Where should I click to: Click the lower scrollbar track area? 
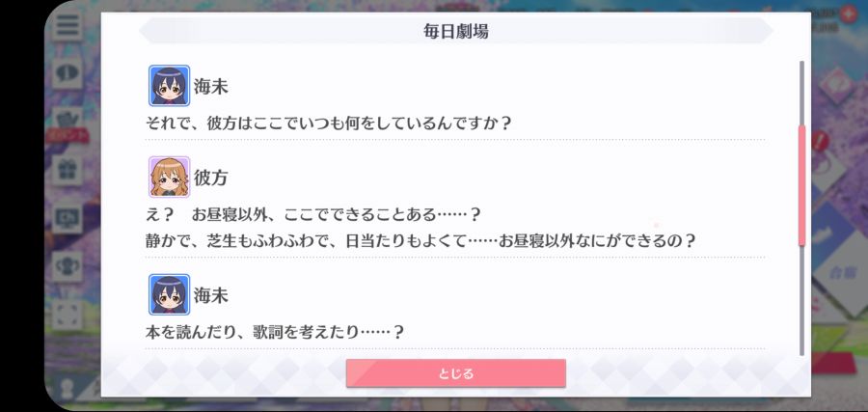pos(801,300)
